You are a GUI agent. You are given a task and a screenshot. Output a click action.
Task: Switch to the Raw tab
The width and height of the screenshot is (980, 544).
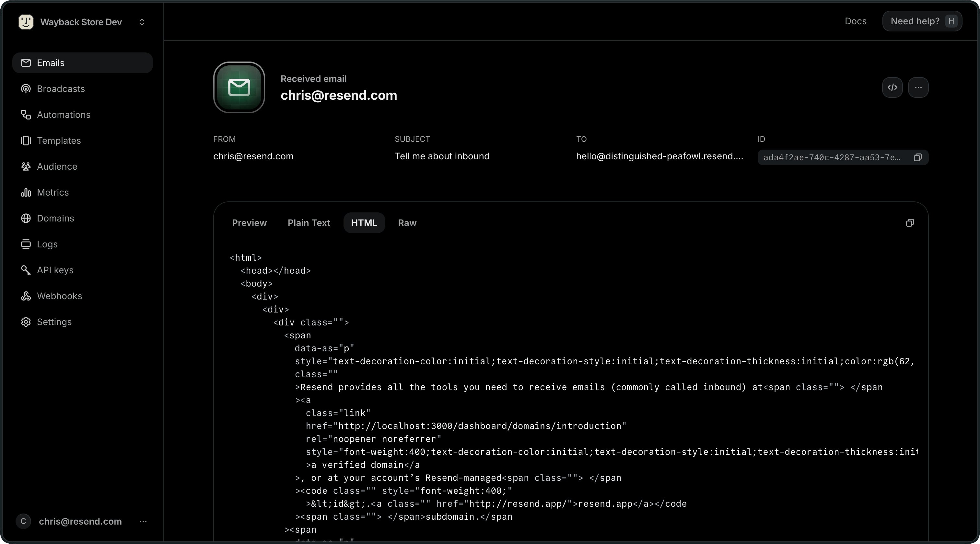(x=407, y=223)
